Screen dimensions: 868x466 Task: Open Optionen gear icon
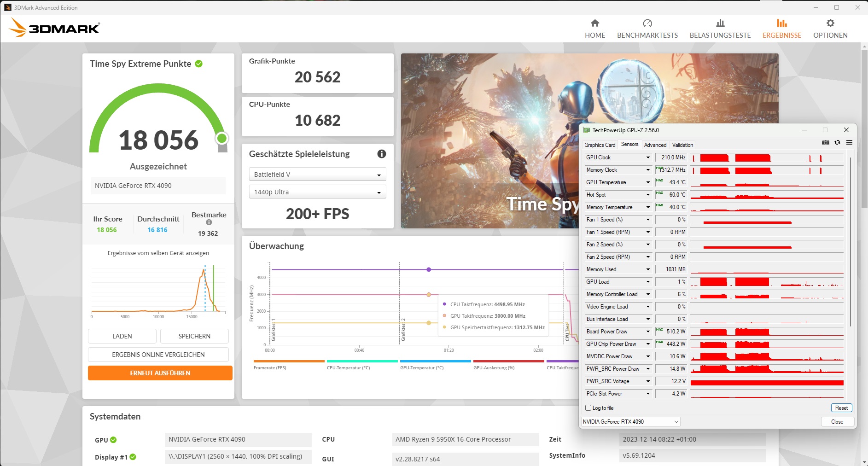coord(830,23)
